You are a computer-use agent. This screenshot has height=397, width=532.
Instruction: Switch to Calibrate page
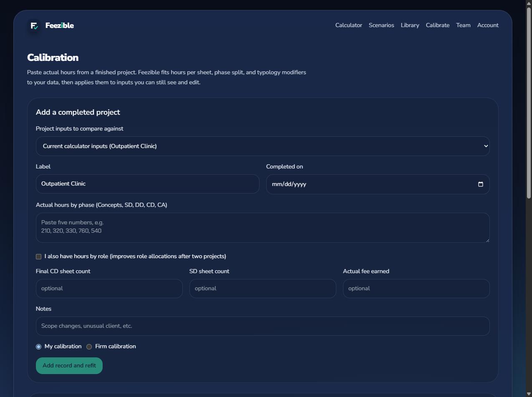pos(438,25)
